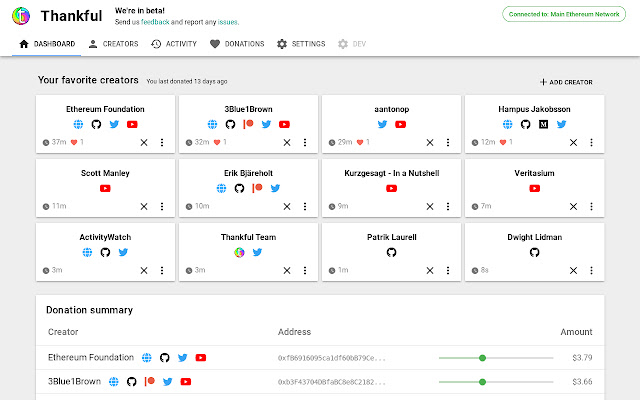The image size is (640, 400).
Task: Open GitHub icon in Ethereum Foundation summary row
Action: coord(164,358)
